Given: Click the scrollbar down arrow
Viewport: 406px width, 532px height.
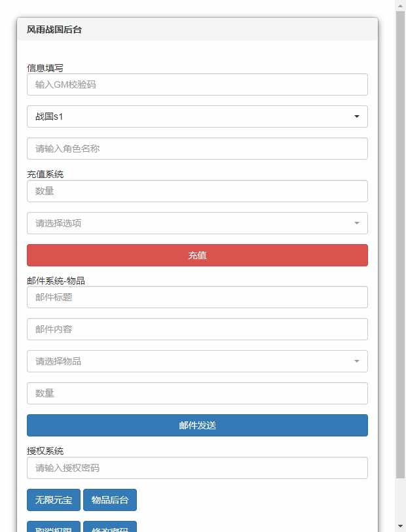Looking at the screenshot, I should coord(399,527).
